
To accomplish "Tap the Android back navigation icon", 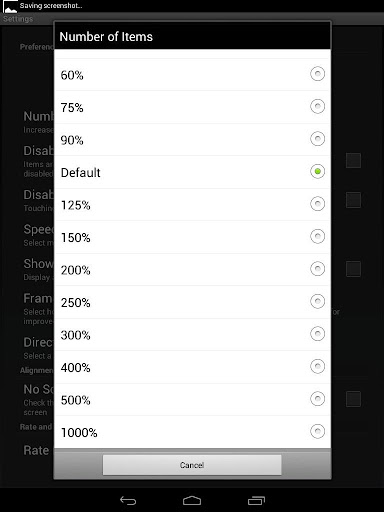I will [x=128, y=500].
